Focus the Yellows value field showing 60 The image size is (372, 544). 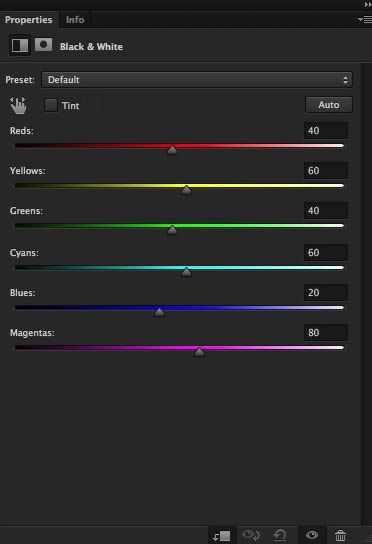(326, 170)
